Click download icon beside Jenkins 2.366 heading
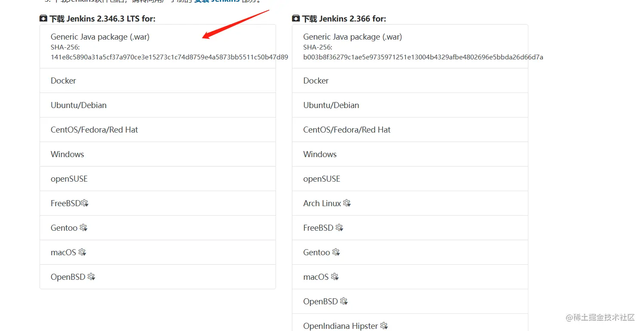Viewport: 644px width, 331px height. [x=296, y=19]
